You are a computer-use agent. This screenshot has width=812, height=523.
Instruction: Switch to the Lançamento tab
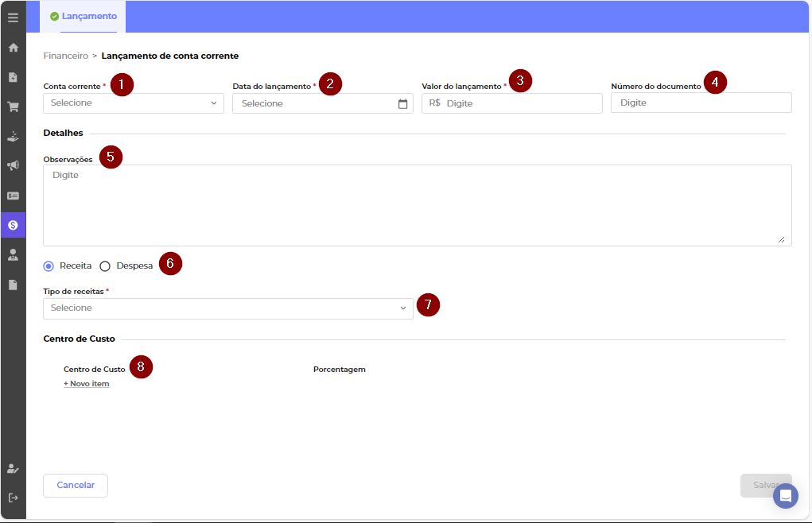point(83,17)
